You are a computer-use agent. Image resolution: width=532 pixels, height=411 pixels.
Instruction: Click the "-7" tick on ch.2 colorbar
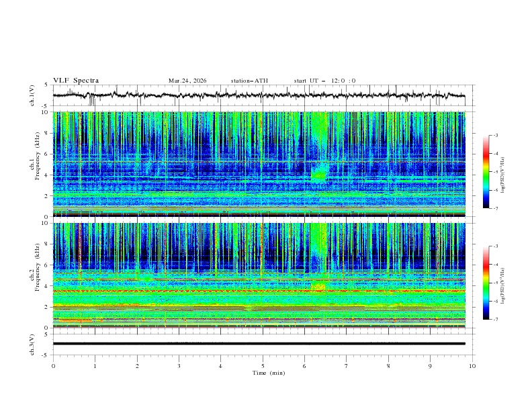[495, 319]
